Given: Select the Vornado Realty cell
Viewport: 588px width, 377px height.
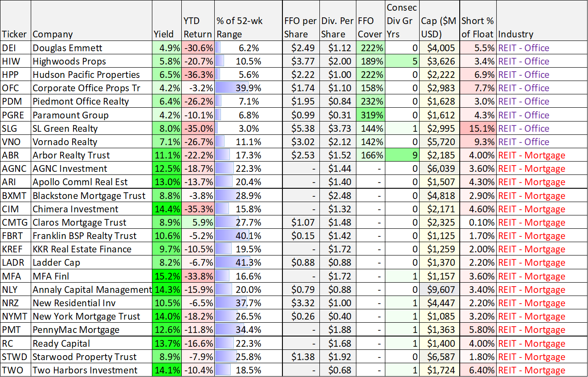Looking at the screenshot, I should tap(91, 142).
